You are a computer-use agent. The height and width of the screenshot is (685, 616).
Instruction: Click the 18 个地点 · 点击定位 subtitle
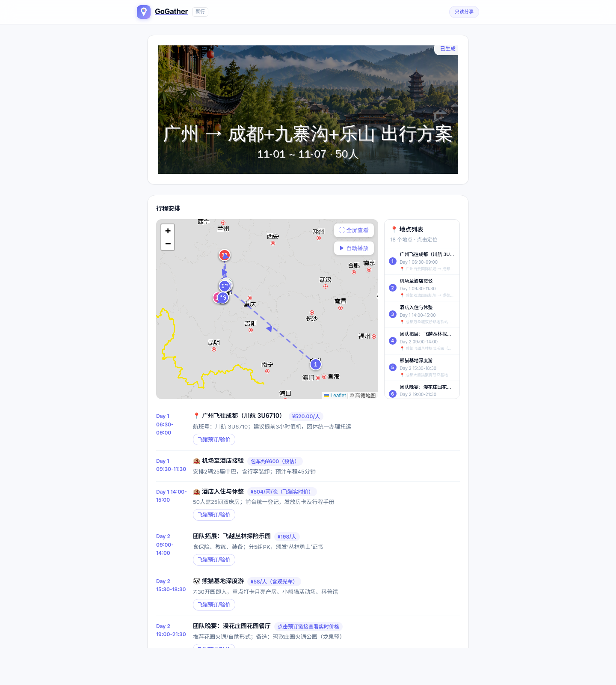[414, 240]
